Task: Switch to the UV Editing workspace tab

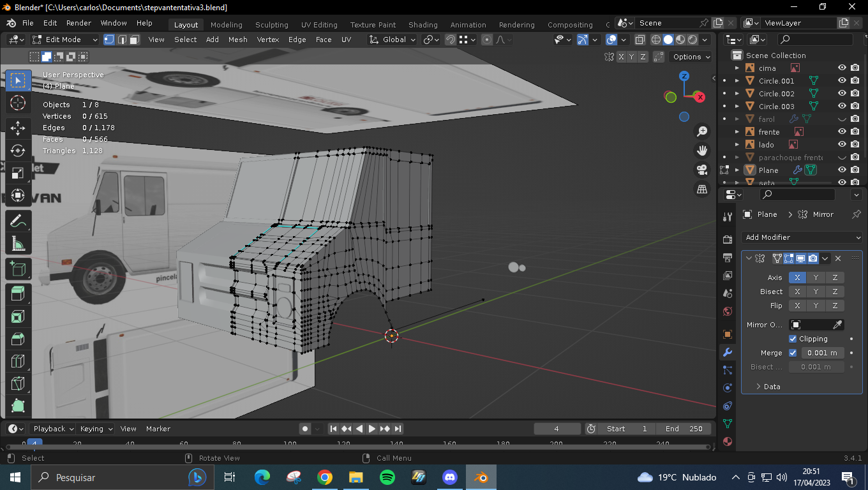Action: (x=319, y=25)
